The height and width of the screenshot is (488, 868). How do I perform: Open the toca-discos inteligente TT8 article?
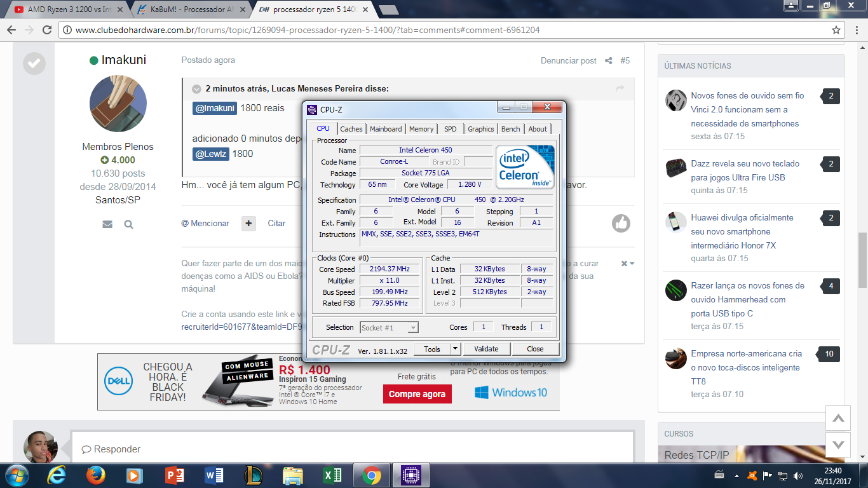747,367
